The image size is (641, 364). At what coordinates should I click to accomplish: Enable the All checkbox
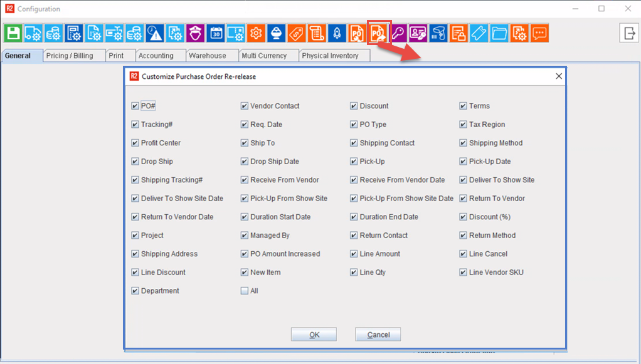coord(244,291)
